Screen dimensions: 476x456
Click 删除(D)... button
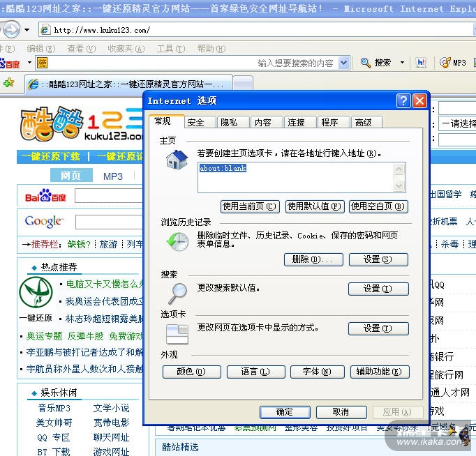tap(313, 259)
